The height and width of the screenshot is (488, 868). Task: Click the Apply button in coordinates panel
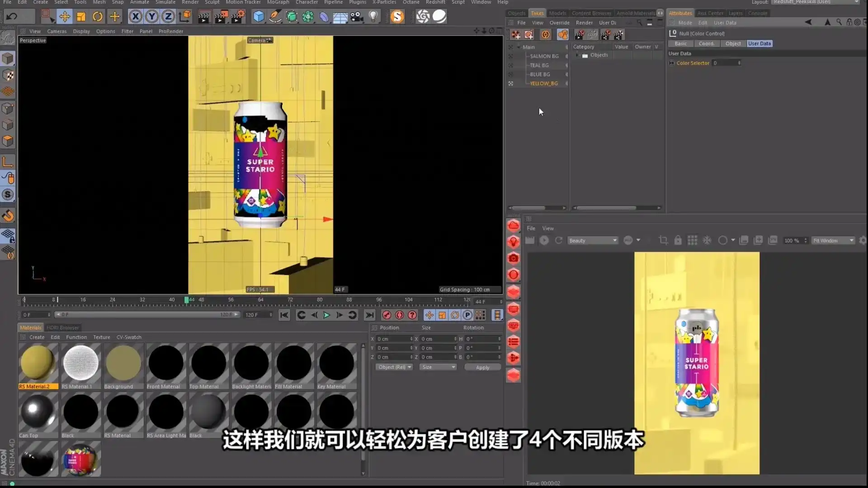tap(482, 367)
